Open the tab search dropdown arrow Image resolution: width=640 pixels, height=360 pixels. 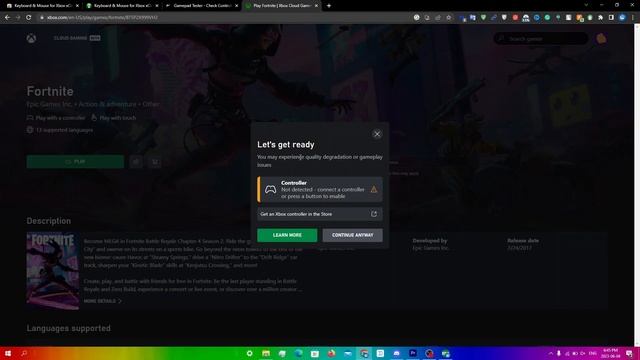click(x=586, y=5)
